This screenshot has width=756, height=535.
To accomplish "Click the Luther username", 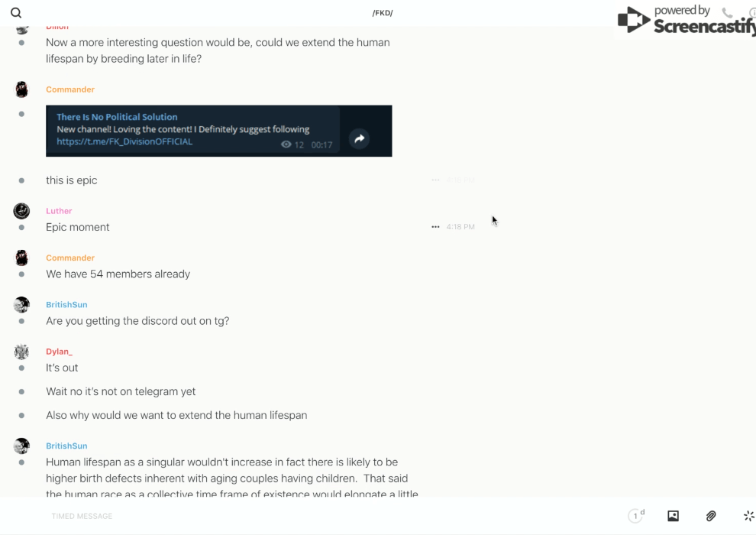I will tap(59, 211).
